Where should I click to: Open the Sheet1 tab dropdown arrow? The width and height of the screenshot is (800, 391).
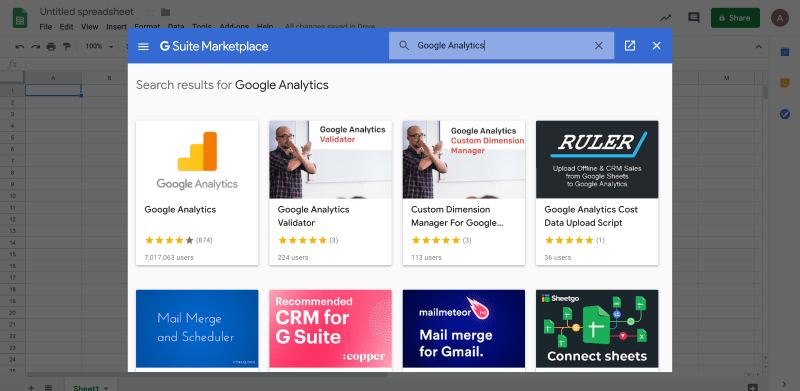point(107,388)
